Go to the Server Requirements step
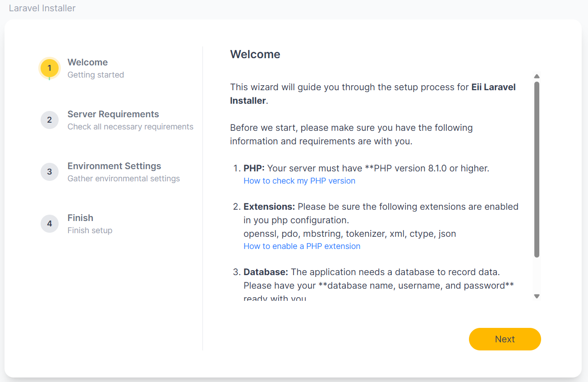Image resolution: width=588 pixels, height=382 pixels. [113, 114]
